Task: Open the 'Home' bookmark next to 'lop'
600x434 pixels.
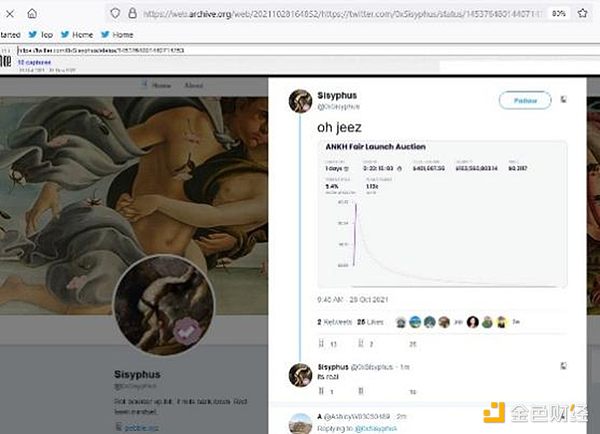Action: [x=77, y=35]
